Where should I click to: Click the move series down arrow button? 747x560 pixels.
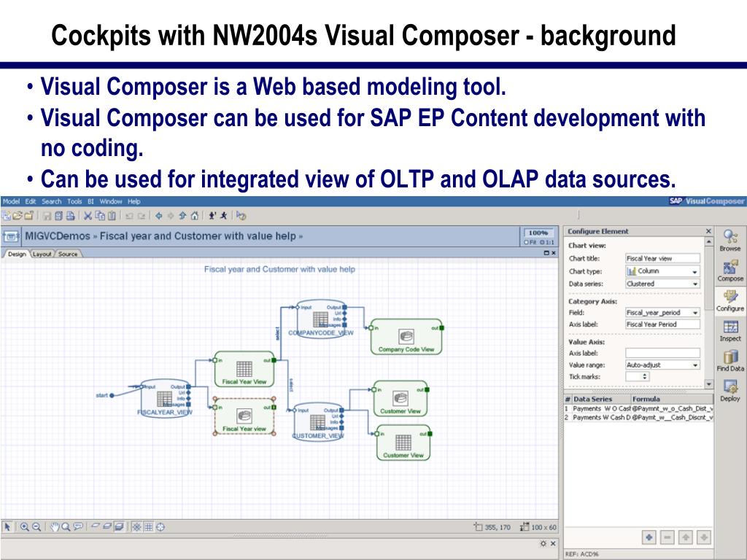[x=704, y=537]
